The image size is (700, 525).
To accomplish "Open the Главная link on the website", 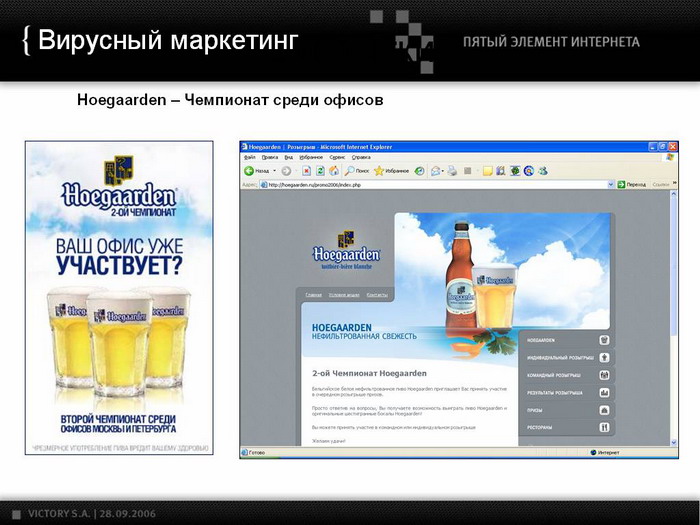I will point(313,295).
